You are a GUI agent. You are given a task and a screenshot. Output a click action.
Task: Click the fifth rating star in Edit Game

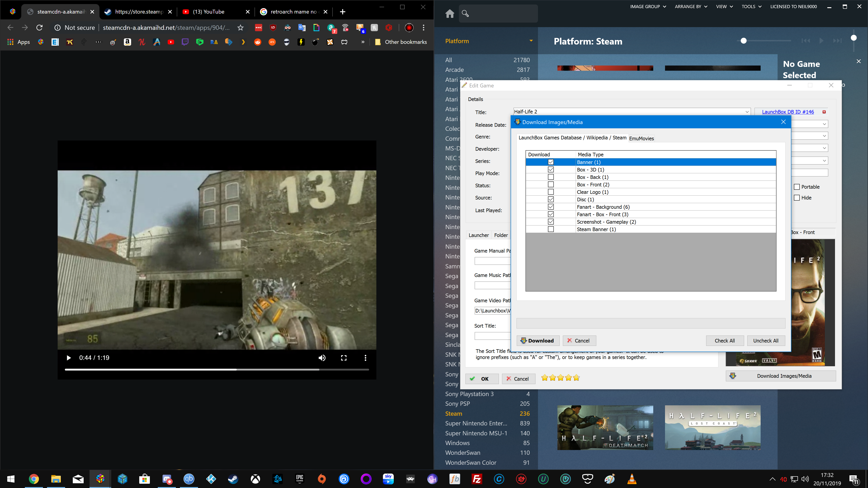pos(577,378)
